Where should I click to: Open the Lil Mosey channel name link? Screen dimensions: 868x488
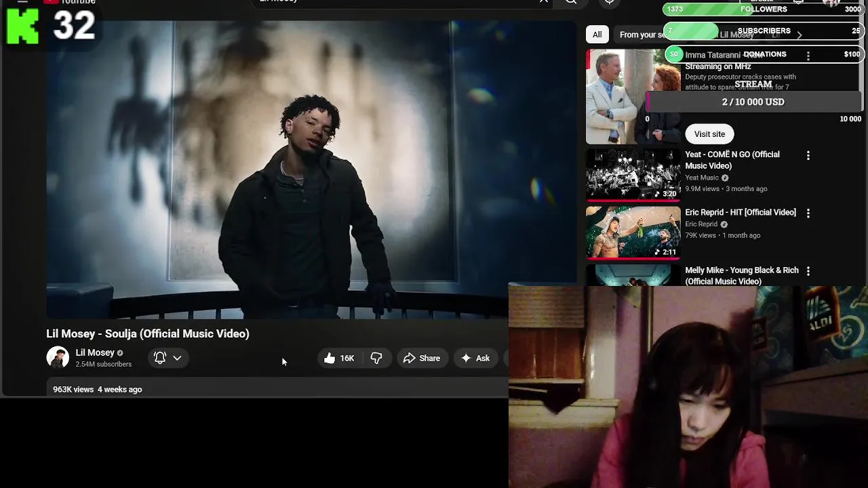click(95, 352)
